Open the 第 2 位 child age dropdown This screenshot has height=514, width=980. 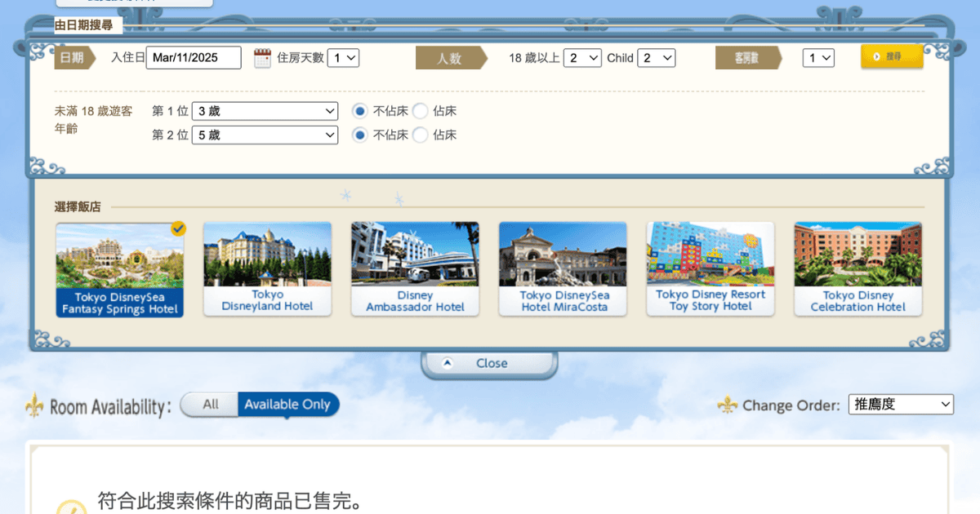265,135
